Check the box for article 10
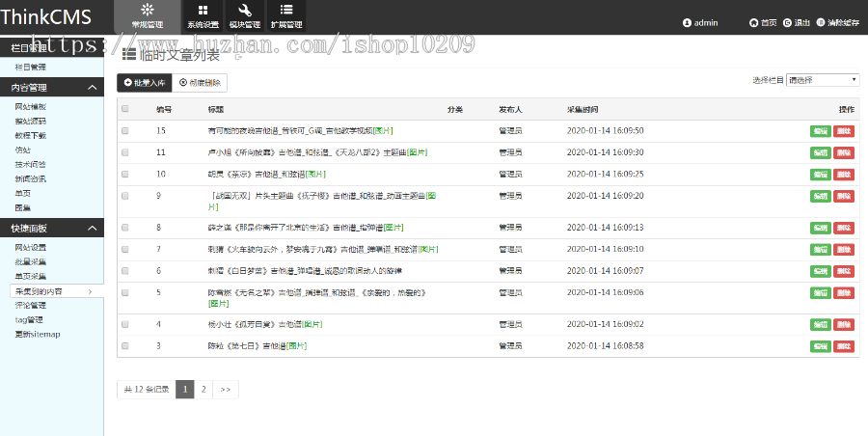This screenshot has width=868, height=436. coord(125,174)
